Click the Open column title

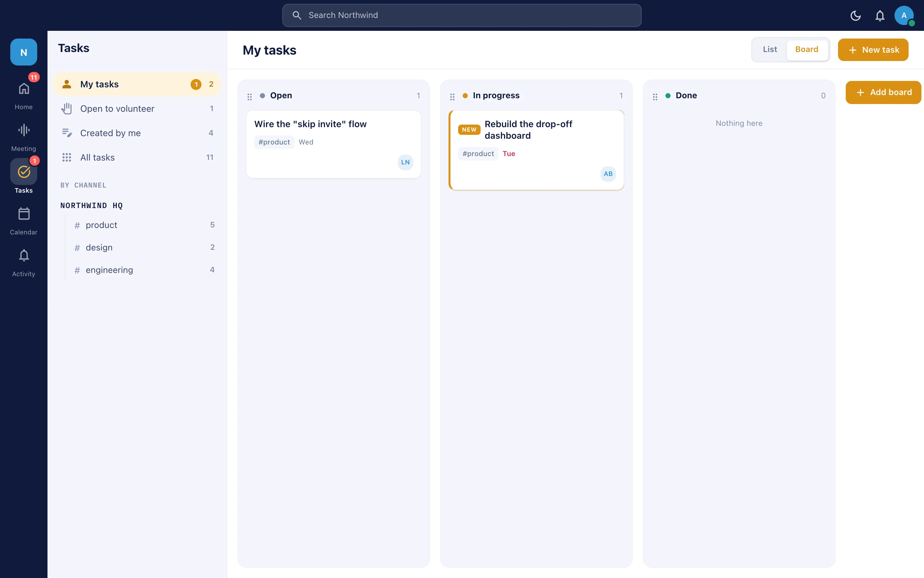[281, 96]
